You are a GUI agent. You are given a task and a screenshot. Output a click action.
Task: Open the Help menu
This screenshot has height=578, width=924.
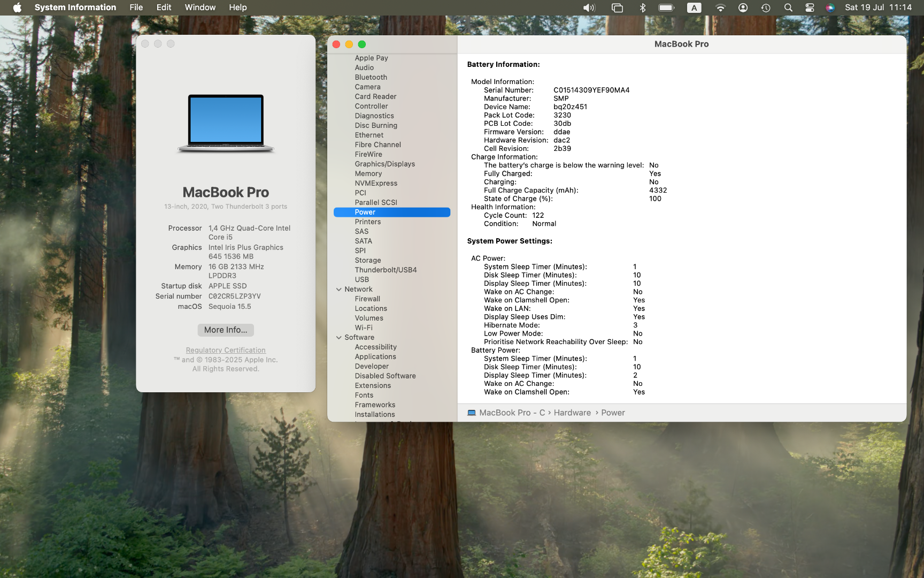pyautogui.click(x=238, y=7)
